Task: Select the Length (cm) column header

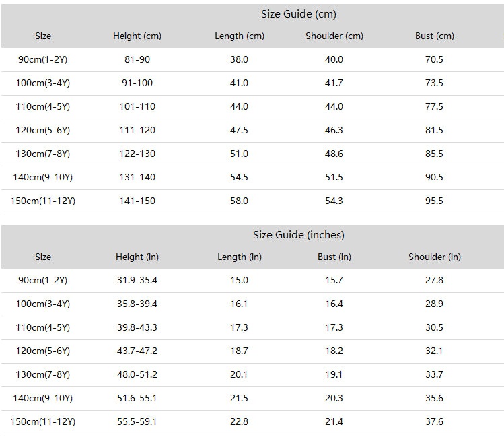Action: [240, 36]
